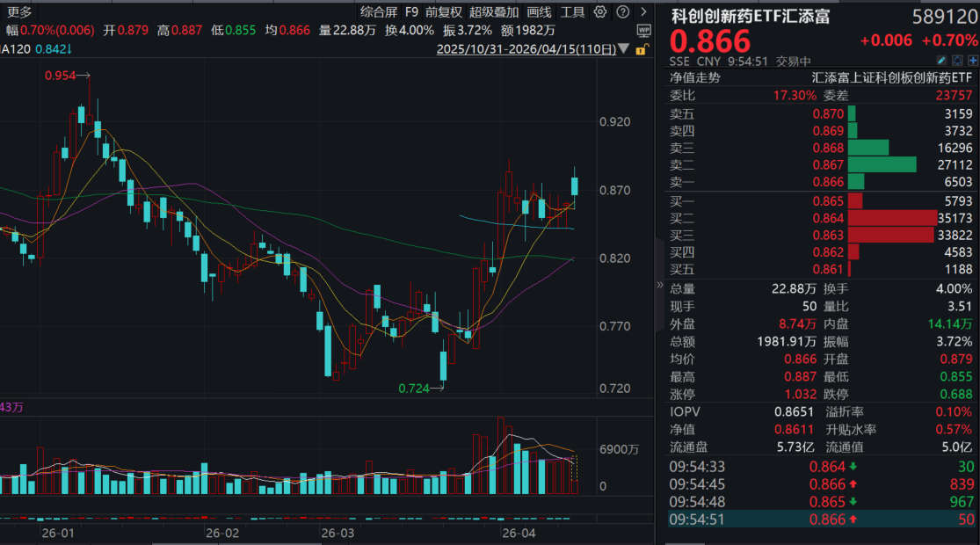Expand toolbar with right chevron arrow
The height and width of the screenshot is (545, 980).
click(x=643, y=12)
